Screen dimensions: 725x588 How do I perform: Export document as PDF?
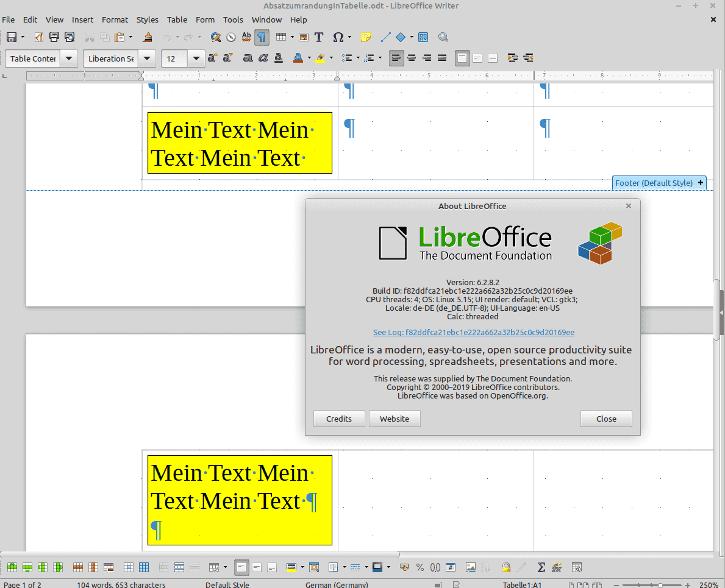pos(39,37)
